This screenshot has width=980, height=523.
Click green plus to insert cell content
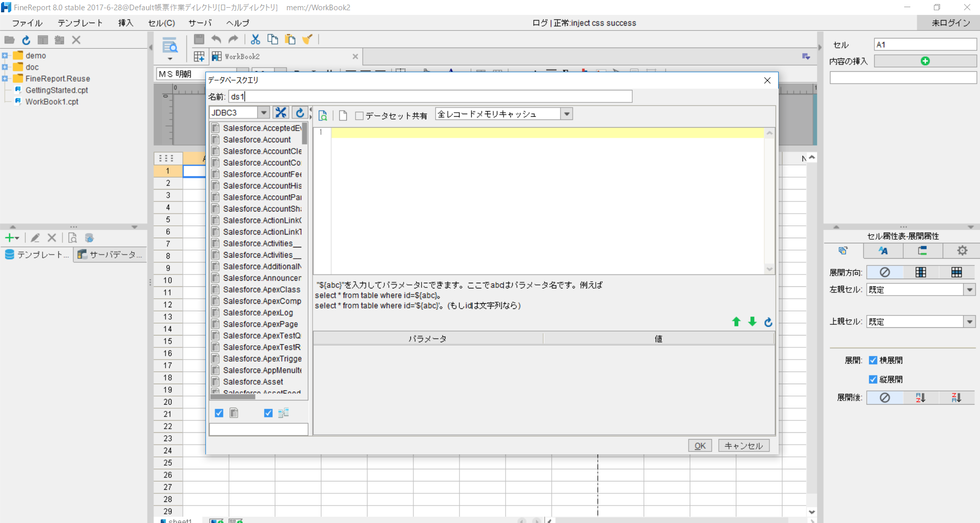[x=925, y=61]
